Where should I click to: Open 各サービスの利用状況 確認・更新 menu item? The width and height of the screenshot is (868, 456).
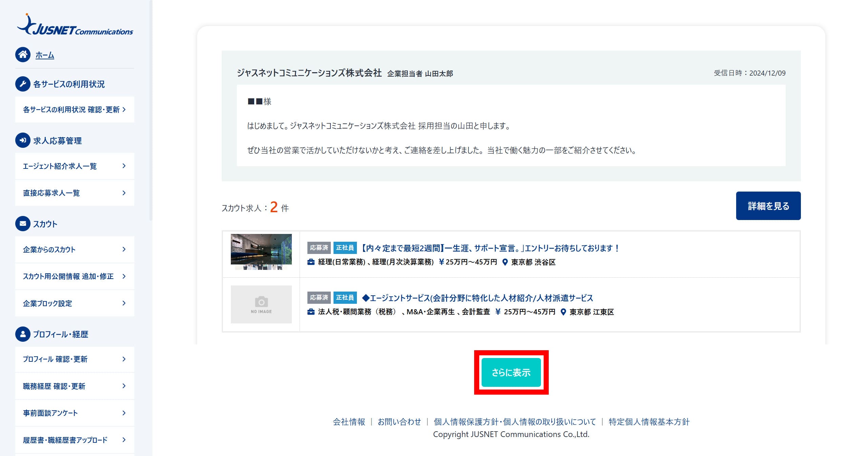point(75,110)
